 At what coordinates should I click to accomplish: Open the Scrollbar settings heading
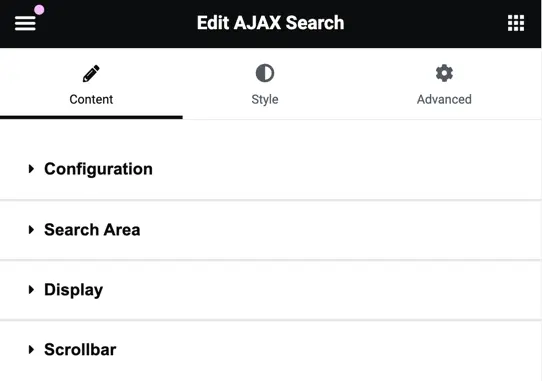(x=80, y=349)
